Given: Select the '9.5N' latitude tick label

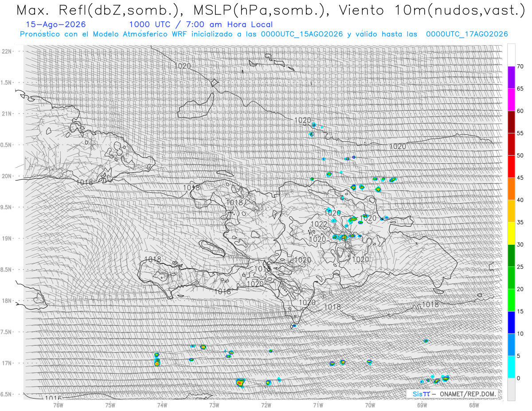Looking at the screenshot, I should coord(7,207).
